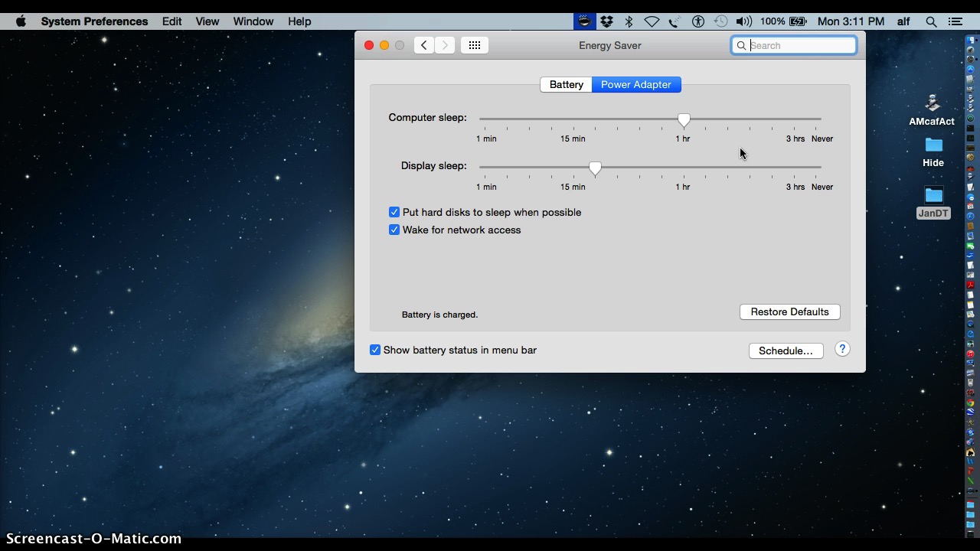The width and height of the screenshot is (980, 551).
Task: Click the help question mark button
Action: pyautogui.click(x=842, y=349)
